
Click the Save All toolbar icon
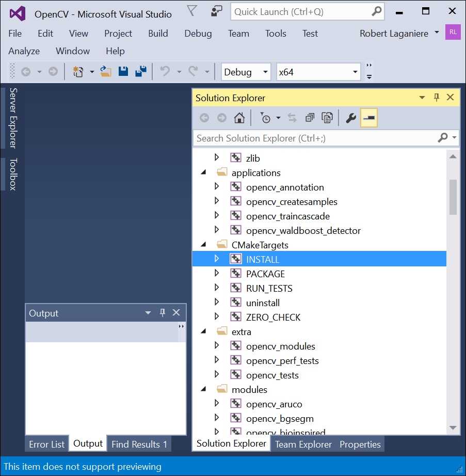pos(141,72)
